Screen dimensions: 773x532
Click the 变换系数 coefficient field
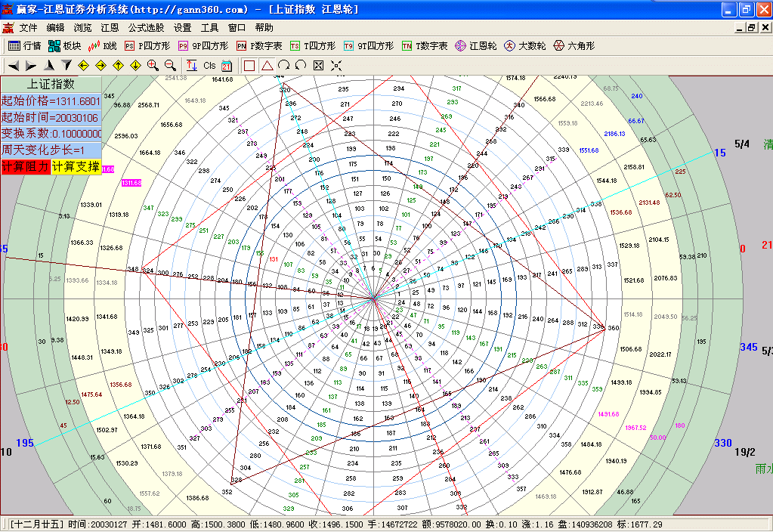[x=51, y=134]
